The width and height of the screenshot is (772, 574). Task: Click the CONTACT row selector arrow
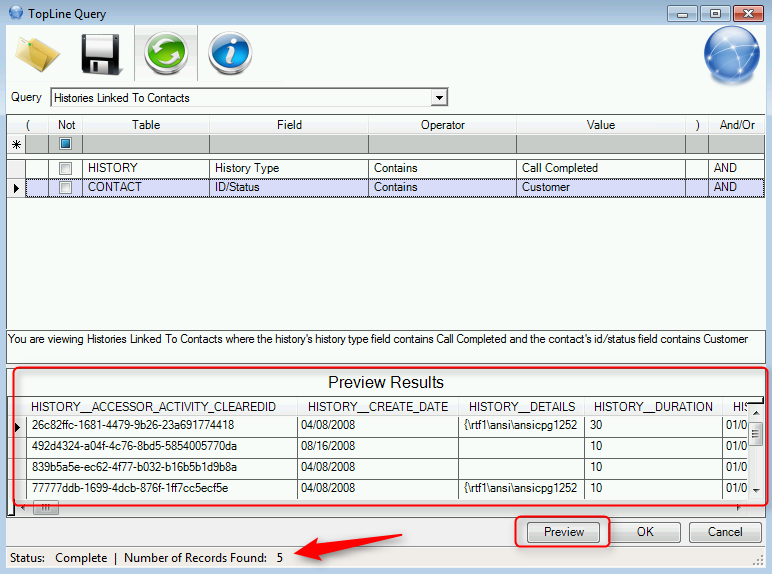click(16, 188)
